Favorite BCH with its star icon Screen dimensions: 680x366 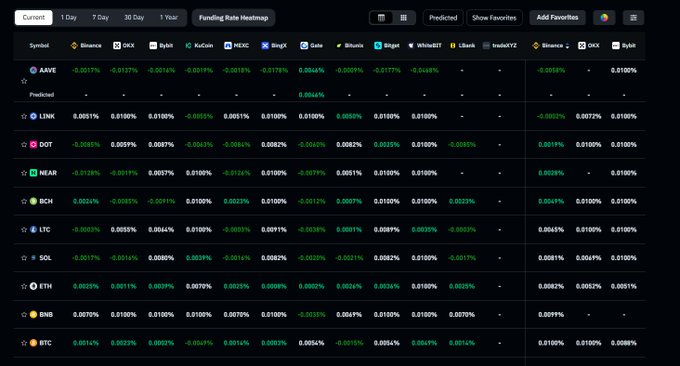[x=24, y=201]
